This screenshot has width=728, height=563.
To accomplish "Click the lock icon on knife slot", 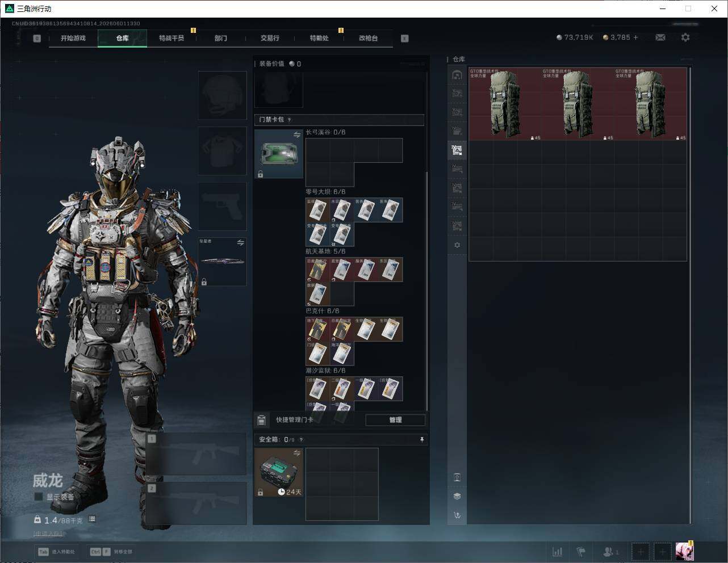I will coord(204,281).
